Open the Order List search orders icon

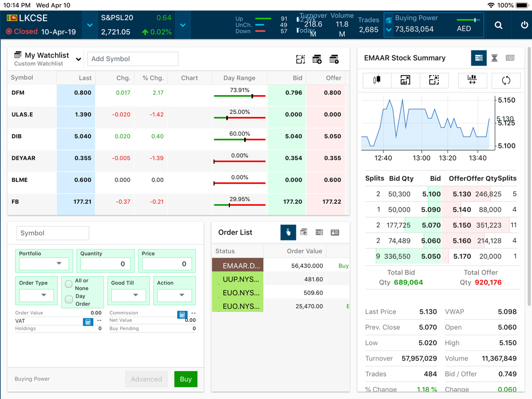[x=304, y=232]
